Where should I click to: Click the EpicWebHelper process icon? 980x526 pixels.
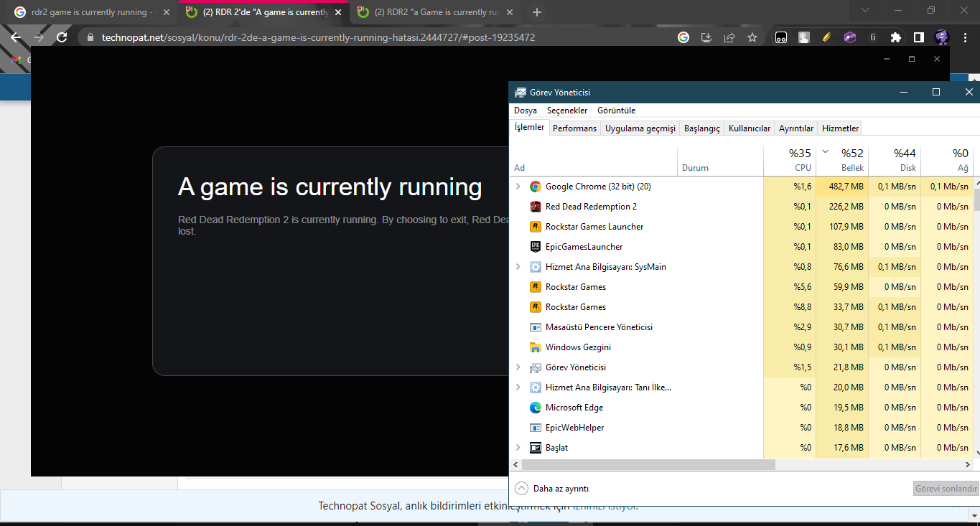tap(535, 428)
